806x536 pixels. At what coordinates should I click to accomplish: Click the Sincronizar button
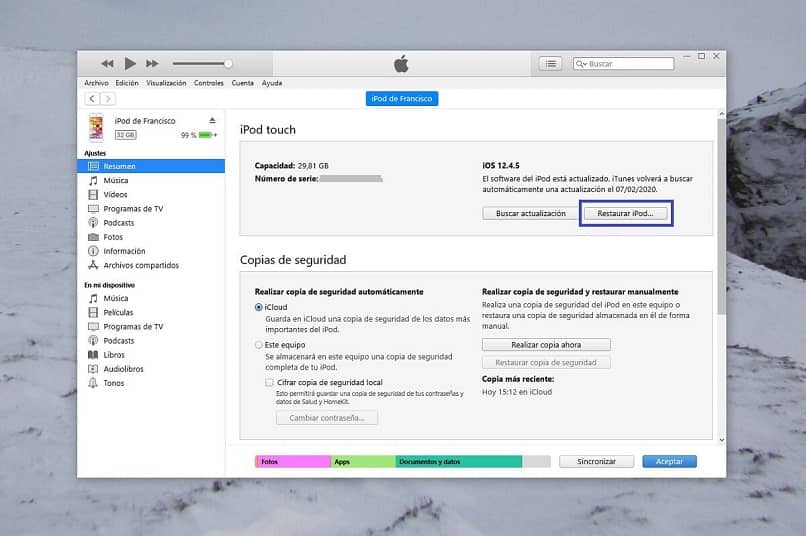coord(596,461)
